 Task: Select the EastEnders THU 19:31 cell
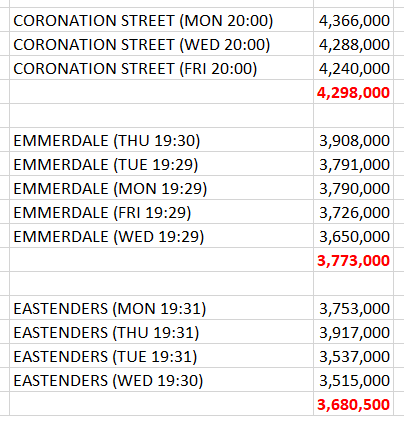tap(161, 332)
